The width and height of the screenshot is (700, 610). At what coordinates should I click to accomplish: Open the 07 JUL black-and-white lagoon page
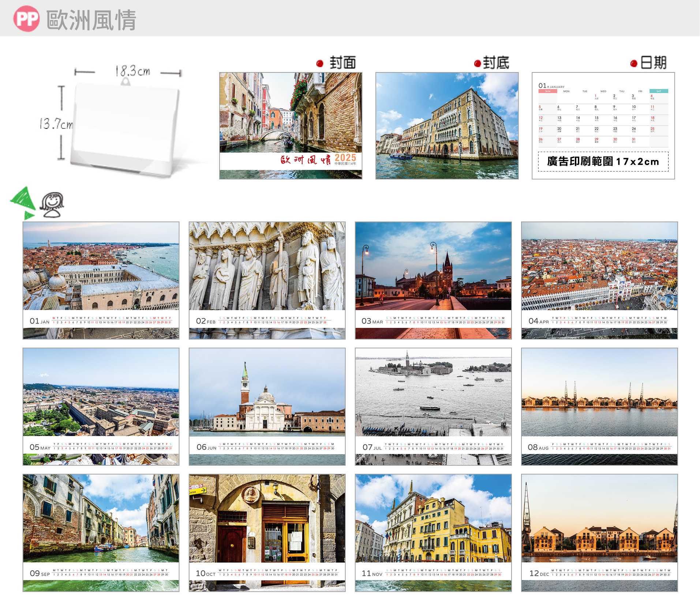point(433,407)
